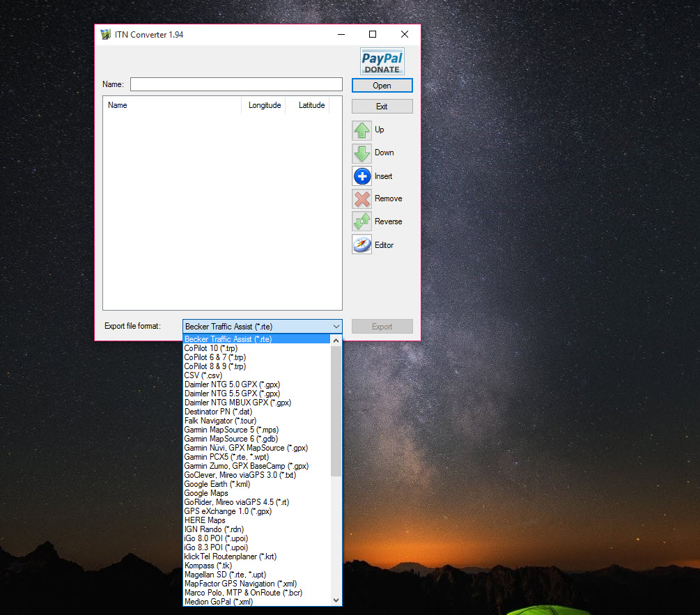The width and height of the screenshot is (700, 615).
Task: Click the green Down arrow icon
Action: tap(361, 153)
